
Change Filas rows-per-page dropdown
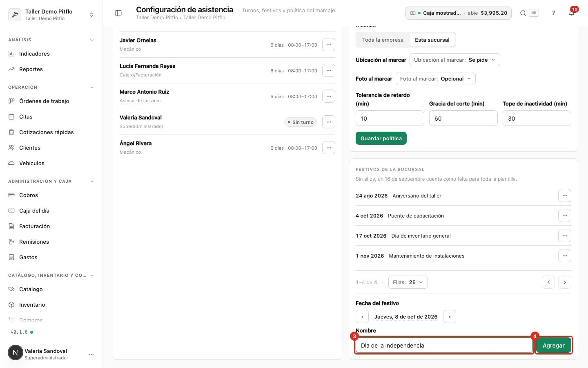408,282
